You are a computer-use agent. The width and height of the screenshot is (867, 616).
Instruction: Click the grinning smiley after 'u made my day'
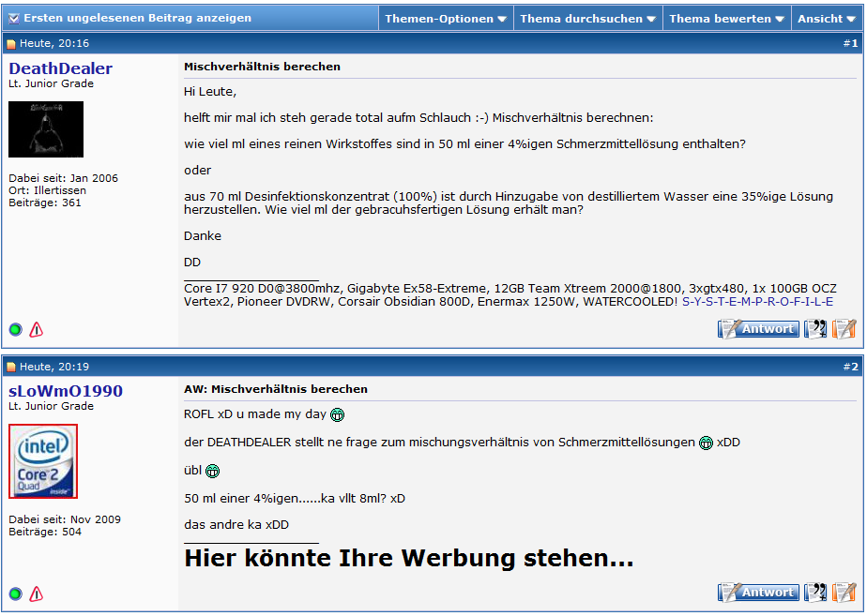point(337,415)
